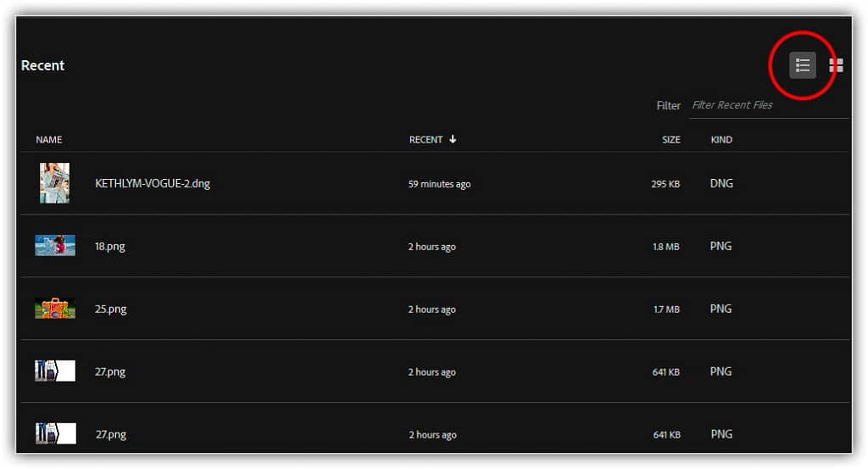Screen dimensions: 868x469
Task: Sort files by RECENT column header
Action: click(426, 140)
